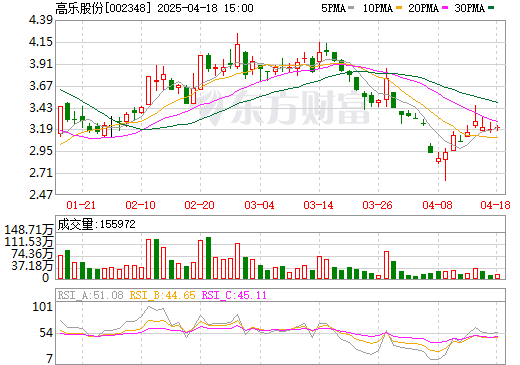The image size is (520, 365).
Task: Click the RSI_C:45.11 indicator label
Action: coord(234,295)
